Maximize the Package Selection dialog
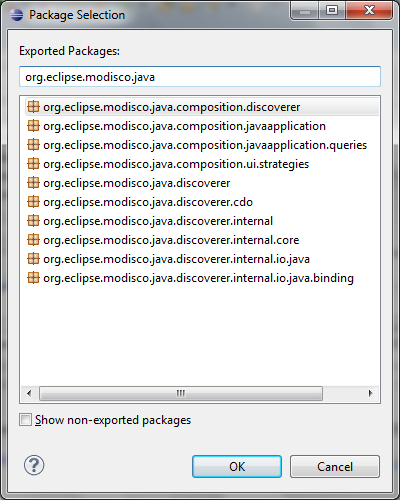The image size is (400, 500). pyautogui.click(x=332, y=11)
